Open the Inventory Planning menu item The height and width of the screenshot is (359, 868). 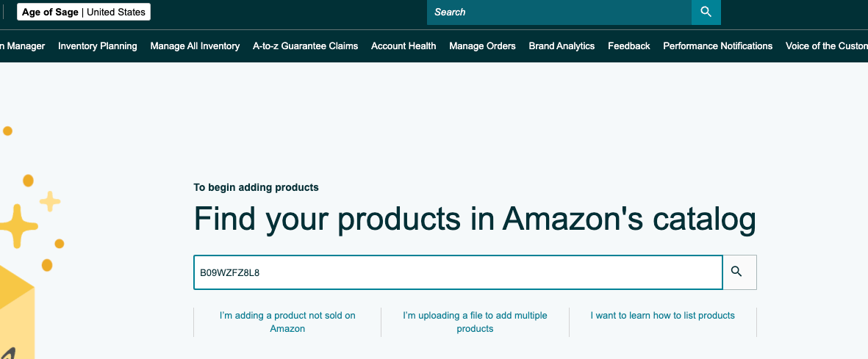tap(97, 46)
